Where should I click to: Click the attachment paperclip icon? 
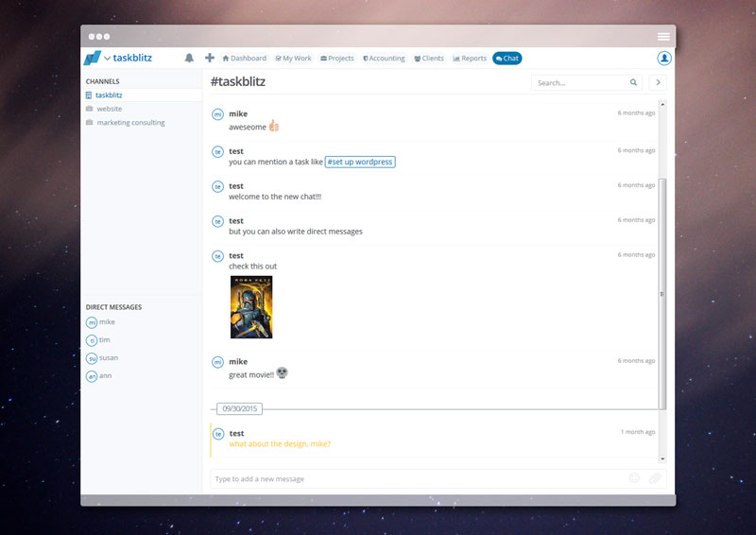[654, 478]
